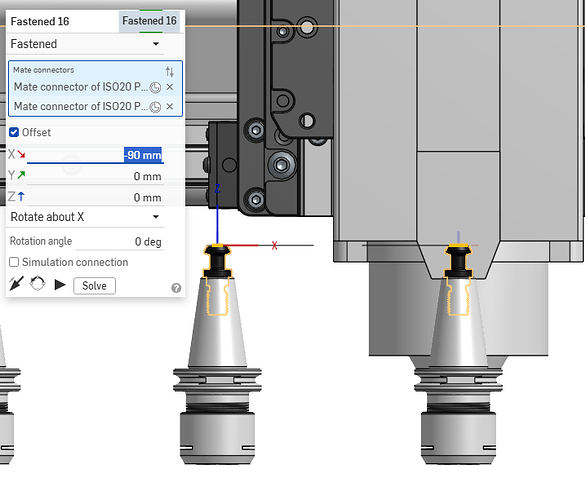Uncheck the Offset checkbox
585x500 pixels.
(x=14, y=132)
